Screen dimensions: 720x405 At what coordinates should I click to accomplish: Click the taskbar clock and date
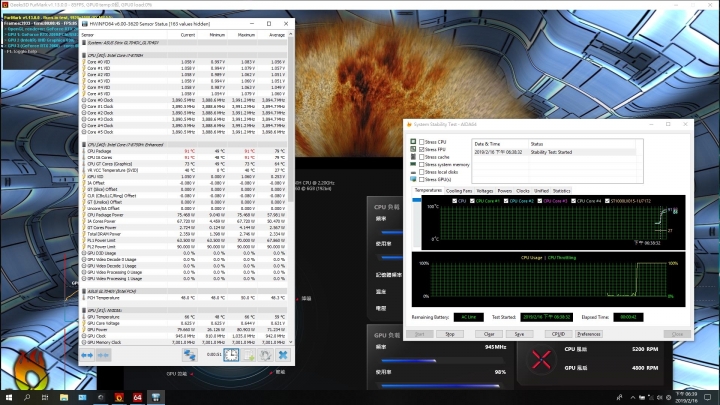tap(686, 397)
